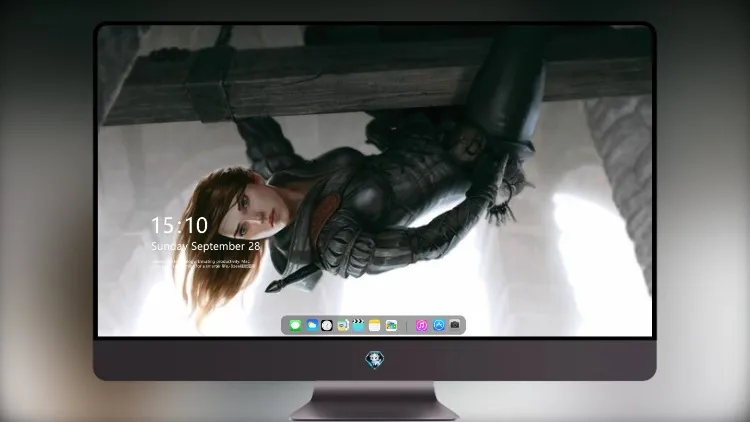Open the Photos gallery icon in dock
This screenshot has width=750, height=422.
[x=391, y=325]
